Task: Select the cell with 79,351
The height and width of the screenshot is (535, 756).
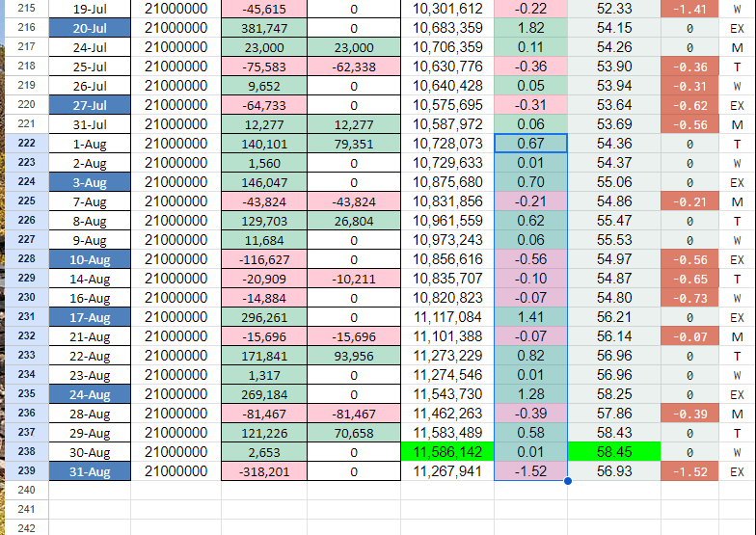Action: point(354,144)
